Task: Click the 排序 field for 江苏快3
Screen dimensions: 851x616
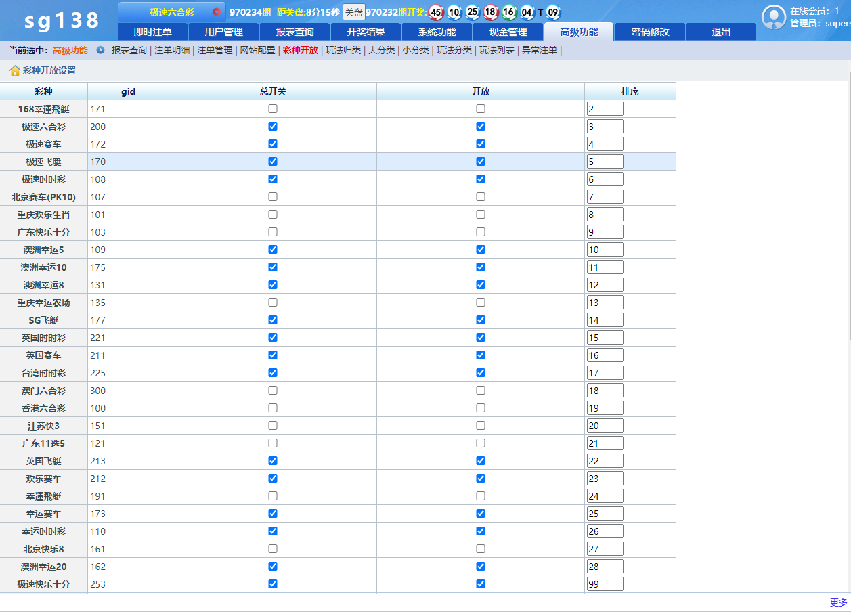Action: click(x=605, y=426)
